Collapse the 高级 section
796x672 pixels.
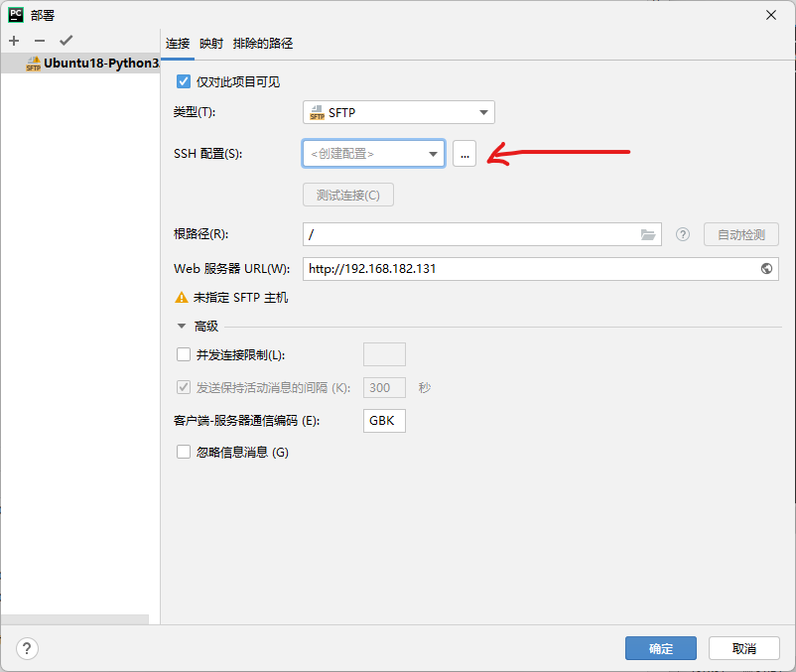182,326
